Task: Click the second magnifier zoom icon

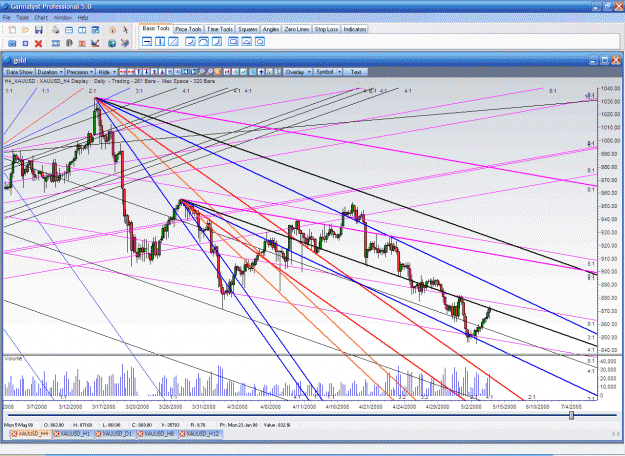Action: click(210, 72)
